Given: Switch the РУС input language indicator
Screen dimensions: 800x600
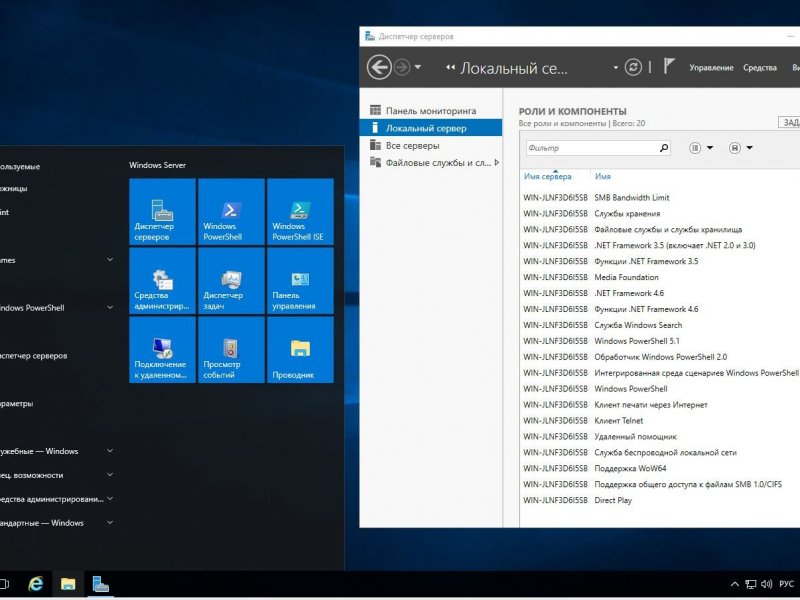Looking at the screenshot, I should pos(786,584).
